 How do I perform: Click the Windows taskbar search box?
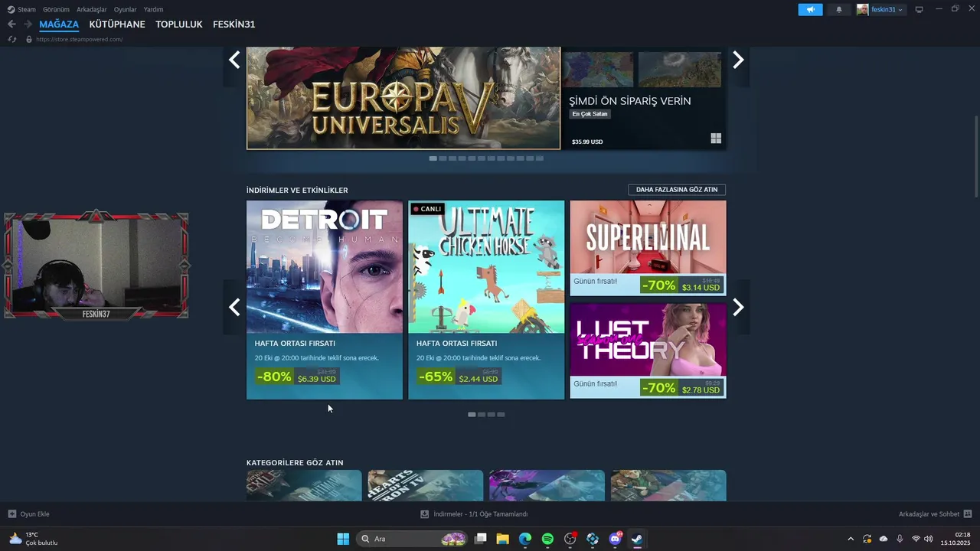click(x=413, y=539)
